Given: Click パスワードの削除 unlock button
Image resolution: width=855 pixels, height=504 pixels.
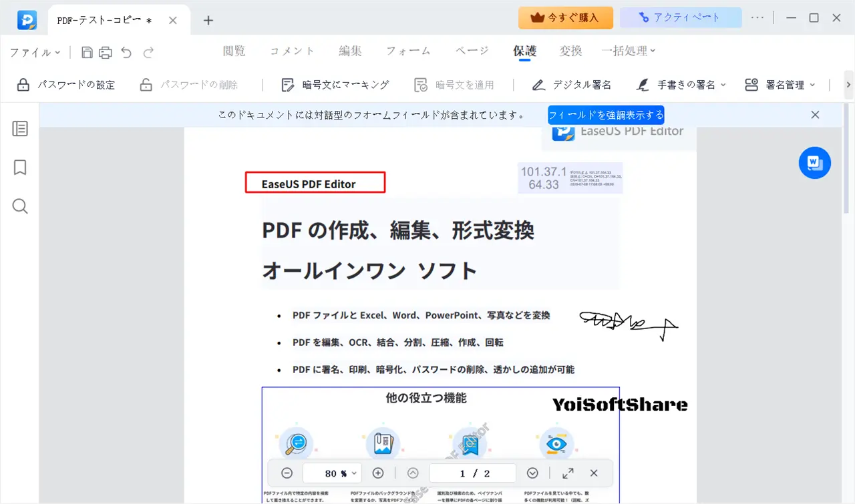Looking at the screenshot, I should [x=188, y=85].
